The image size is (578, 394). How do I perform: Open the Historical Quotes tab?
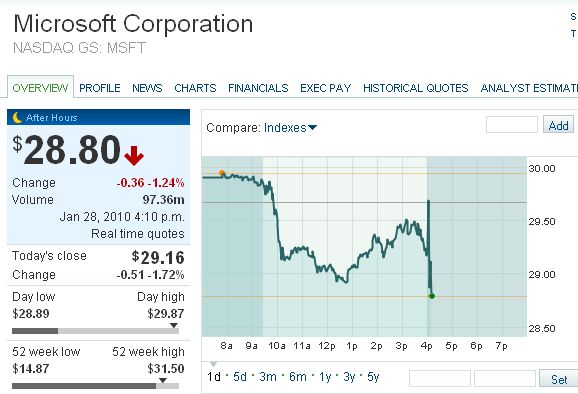tap(415, 88)
